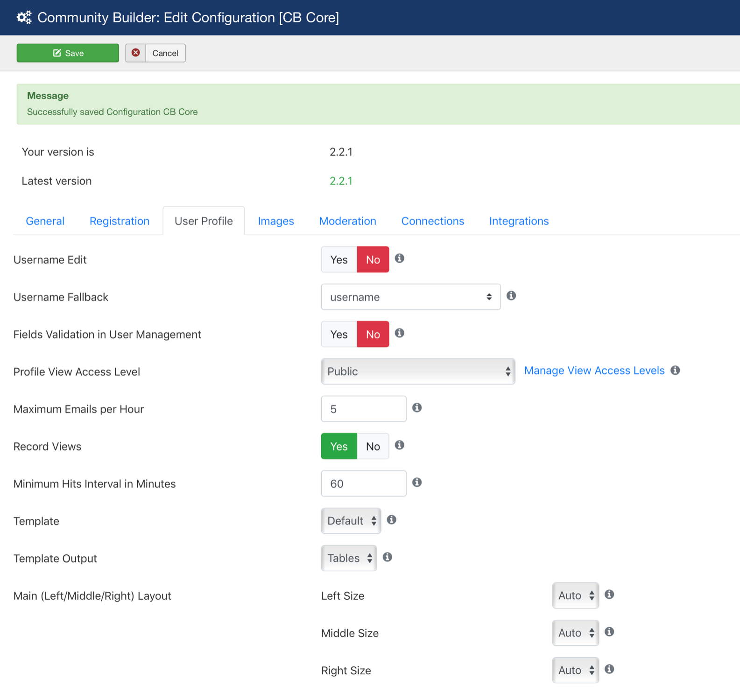
Task: Open Manage View Access Levels link
Action: point(594,370)
